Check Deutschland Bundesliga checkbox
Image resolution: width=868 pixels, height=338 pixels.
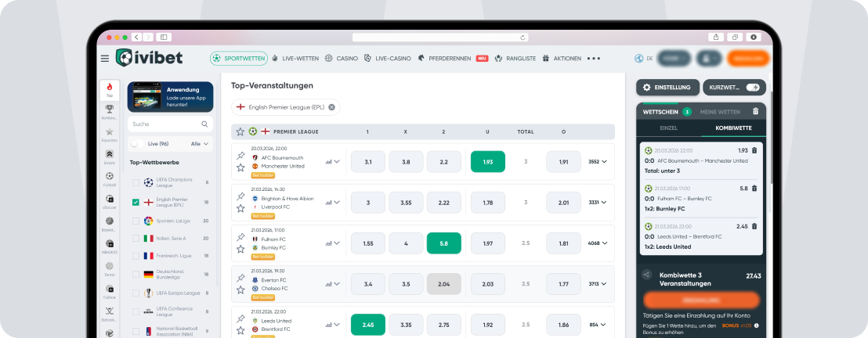point(136,275)
